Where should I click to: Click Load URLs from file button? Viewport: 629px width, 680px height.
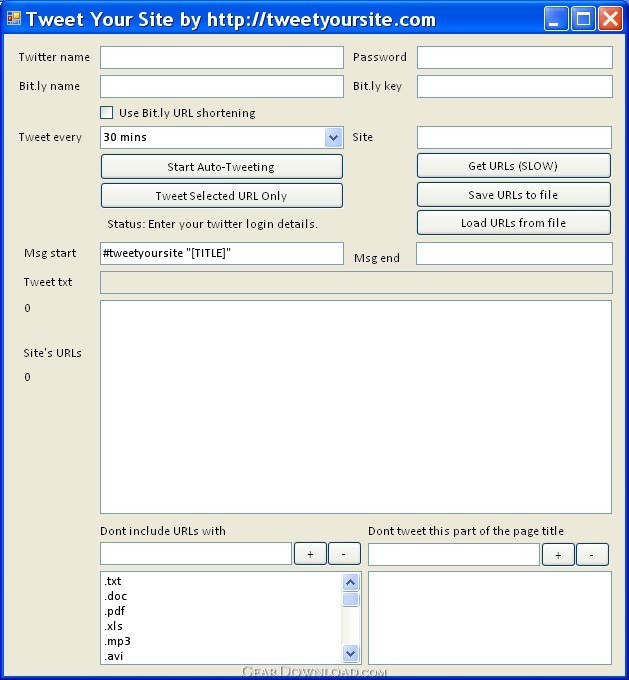pos(514,223)
